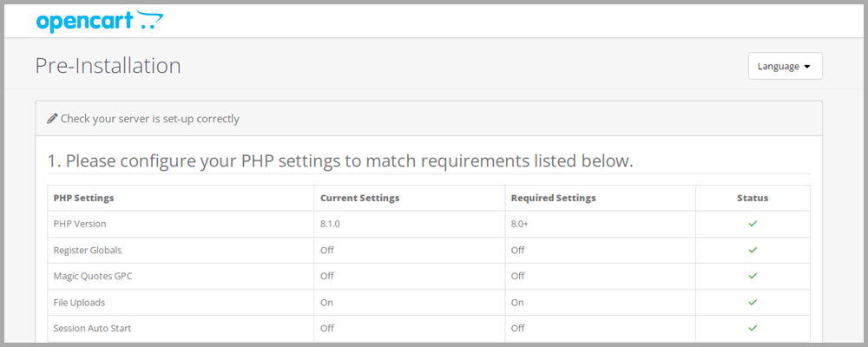Click the Register Globals status checkmark
Screen dimensions: 868x347
tap(753, 250)
